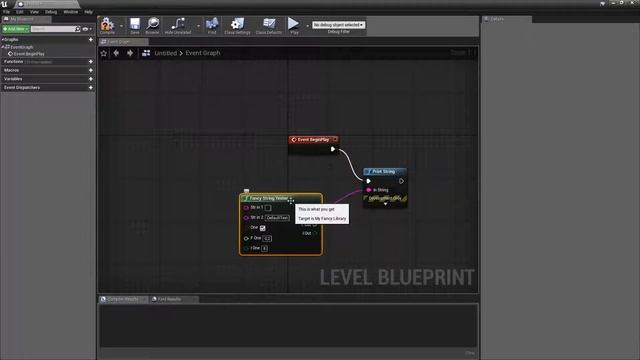Click the Str In 1 input pin
Viewport: 640px width, 360px height.
pos(246,208)
